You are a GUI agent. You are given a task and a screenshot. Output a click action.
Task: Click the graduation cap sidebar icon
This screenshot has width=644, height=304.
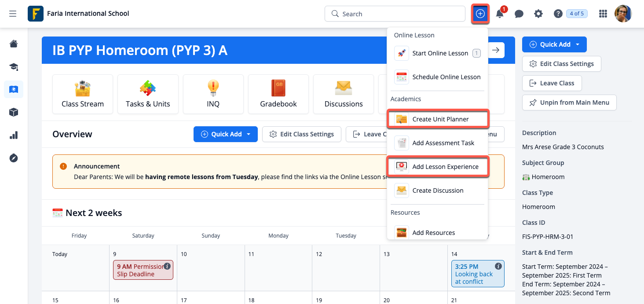[x=14, y=67]
